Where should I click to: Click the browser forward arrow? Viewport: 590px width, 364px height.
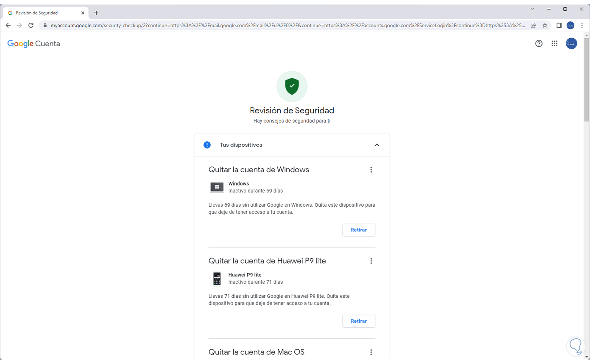tap(20, 25)
